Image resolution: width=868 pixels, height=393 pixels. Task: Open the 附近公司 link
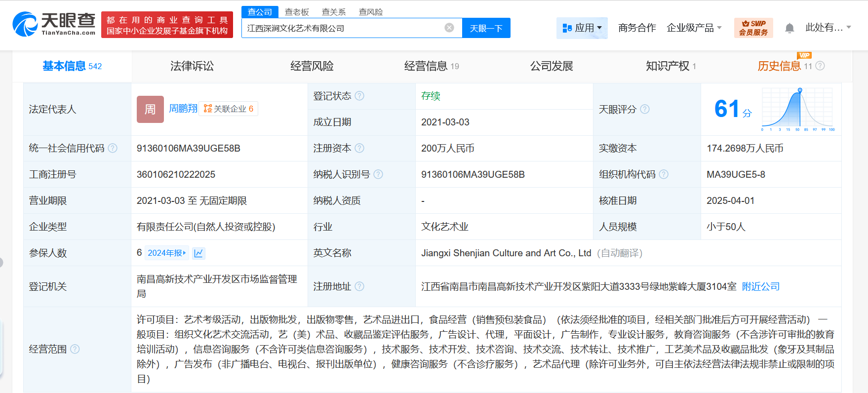click(x=761, y=286)
